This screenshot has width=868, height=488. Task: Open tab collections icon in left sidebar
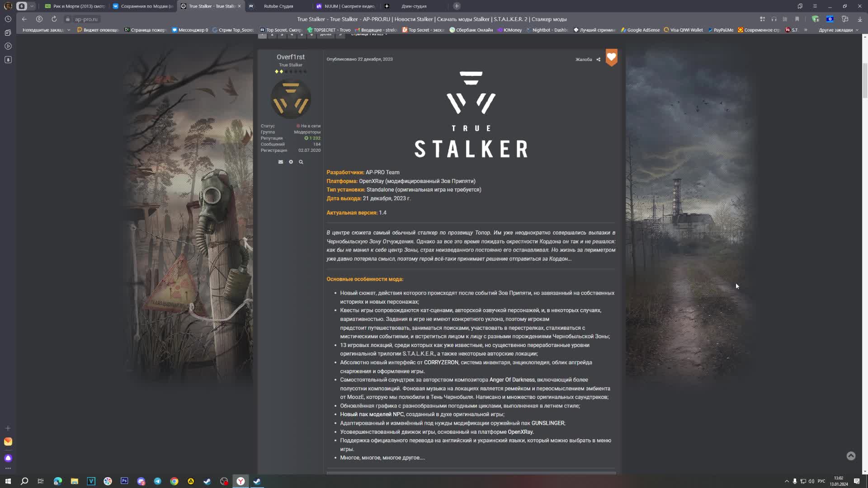[x=8, y=33]
